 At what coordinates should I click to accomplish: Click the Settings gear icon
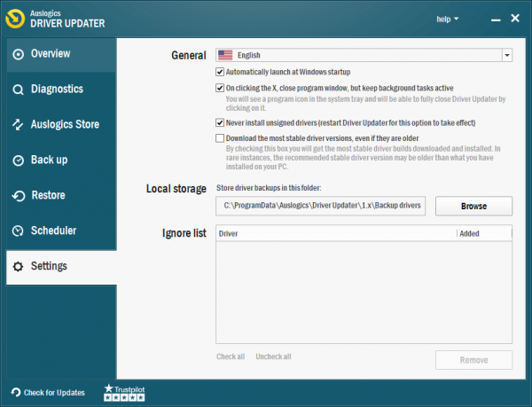click(x=18, y=267)
